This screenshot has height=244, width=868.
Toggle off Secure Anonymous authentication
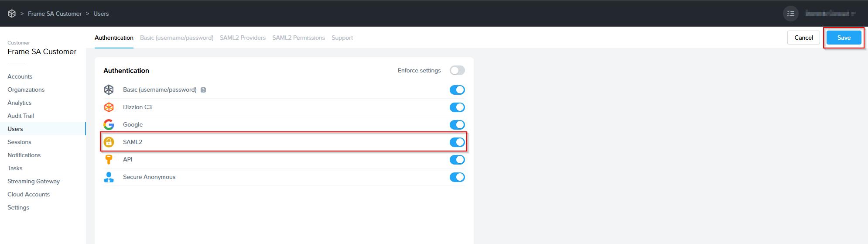coord(457,177)
